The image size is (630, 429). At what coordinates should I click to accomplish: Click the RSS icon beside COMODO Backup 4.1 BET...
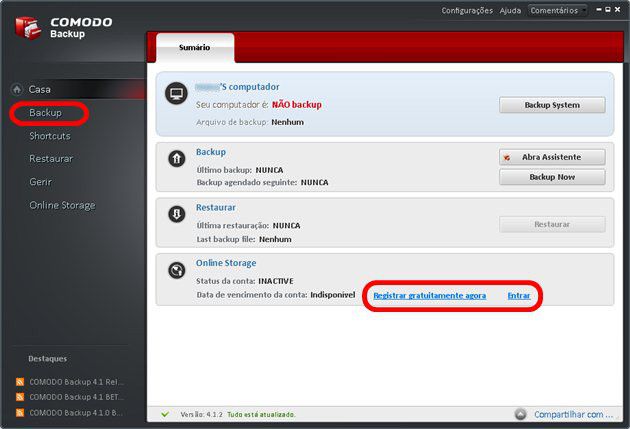20,397
